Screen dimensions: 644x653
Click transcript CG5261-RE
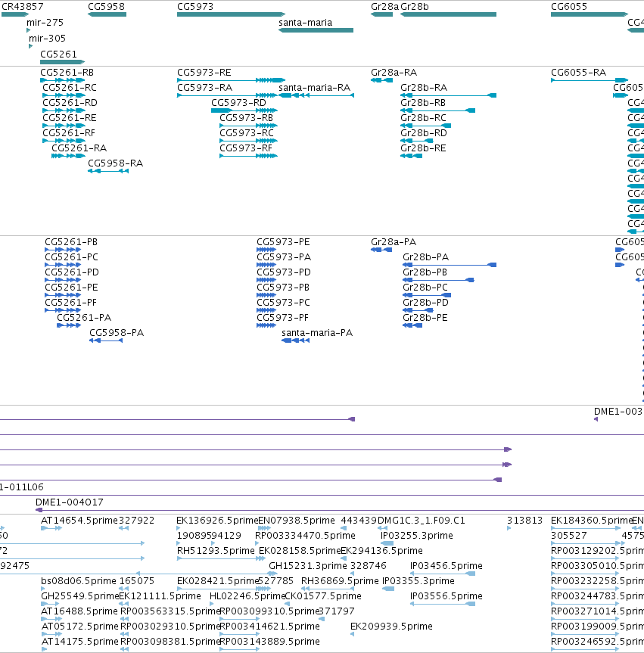70,118
